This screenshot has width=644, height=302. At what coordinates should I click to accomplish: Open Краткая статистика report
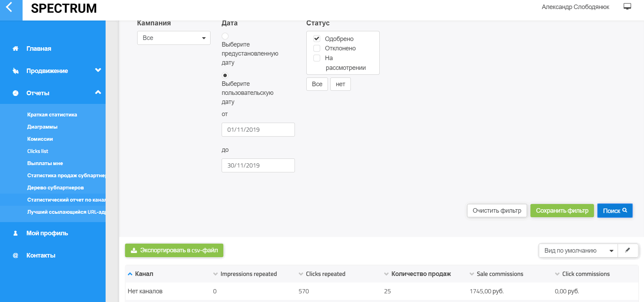pyautogui.click(x=52, y=115)
